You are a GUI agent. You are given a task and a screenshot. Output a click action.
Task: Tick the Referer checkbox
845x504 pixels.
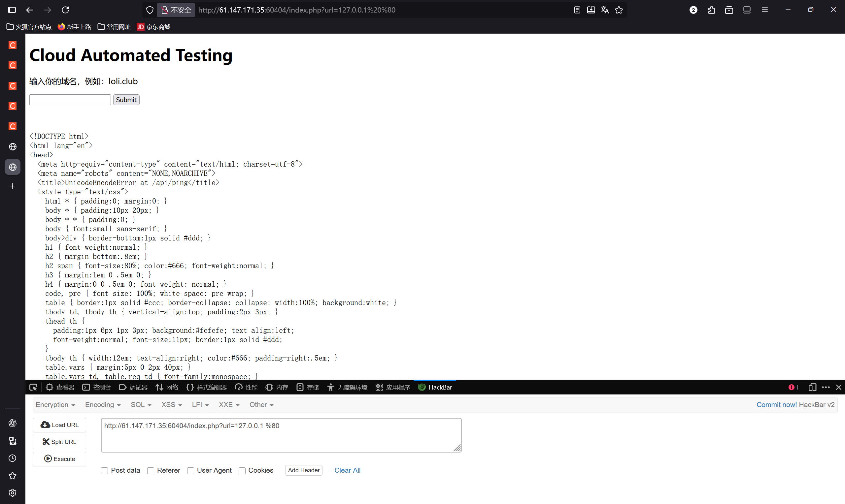tap(151, 471)
